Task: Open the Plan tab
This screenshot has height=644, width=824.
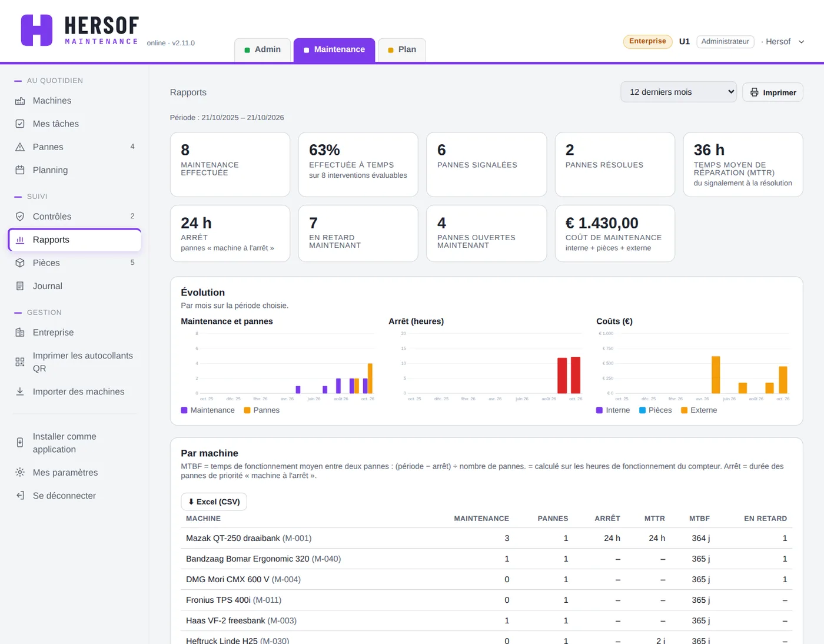Action: 402,49
